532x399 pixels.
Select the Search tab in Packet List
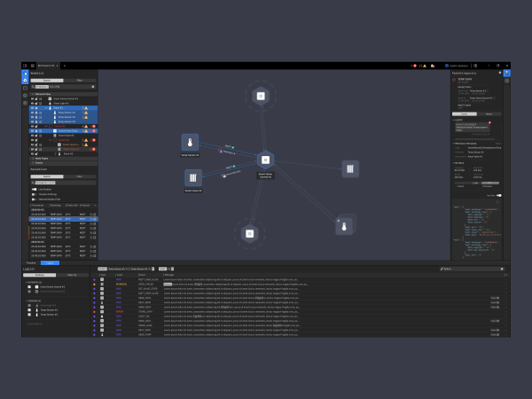tap(47, 176)
